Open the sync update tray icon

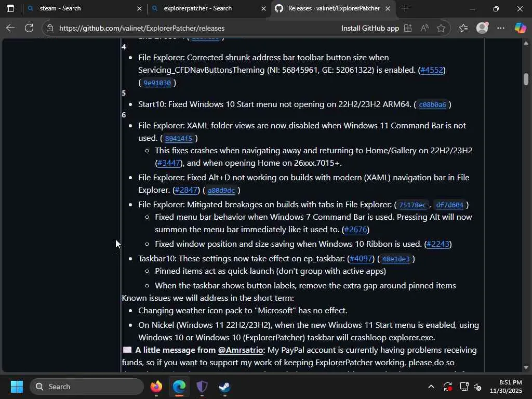tap(447, 387)
